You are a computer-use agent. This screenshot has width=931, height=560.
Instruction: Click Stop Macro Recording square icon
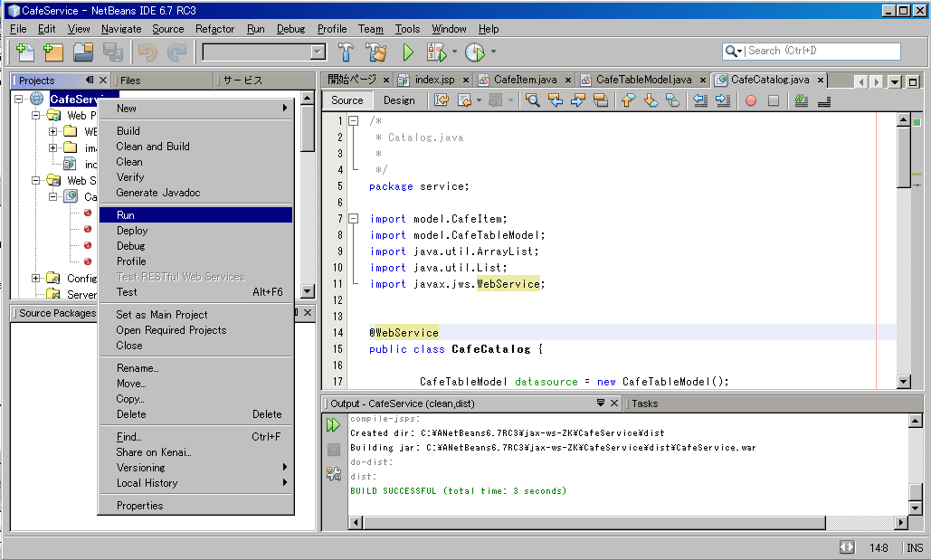(773, 100)
